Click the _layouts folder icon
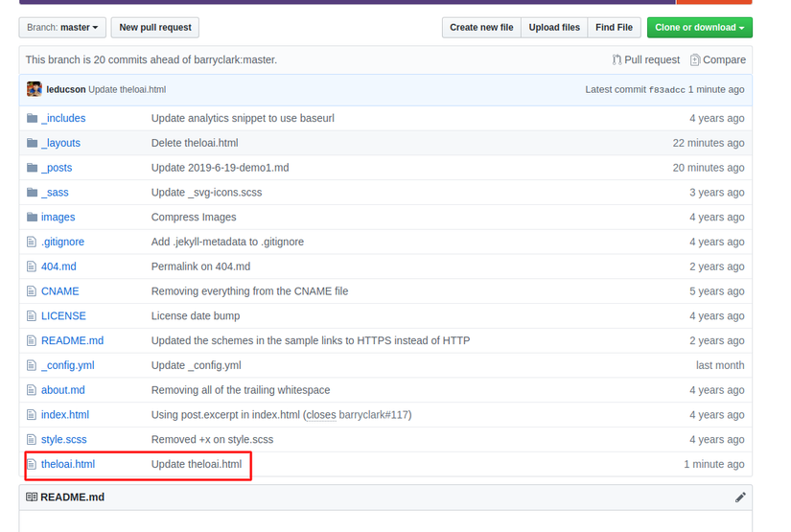The width and height of the screenshot is (791, 532). pos(33,143)
